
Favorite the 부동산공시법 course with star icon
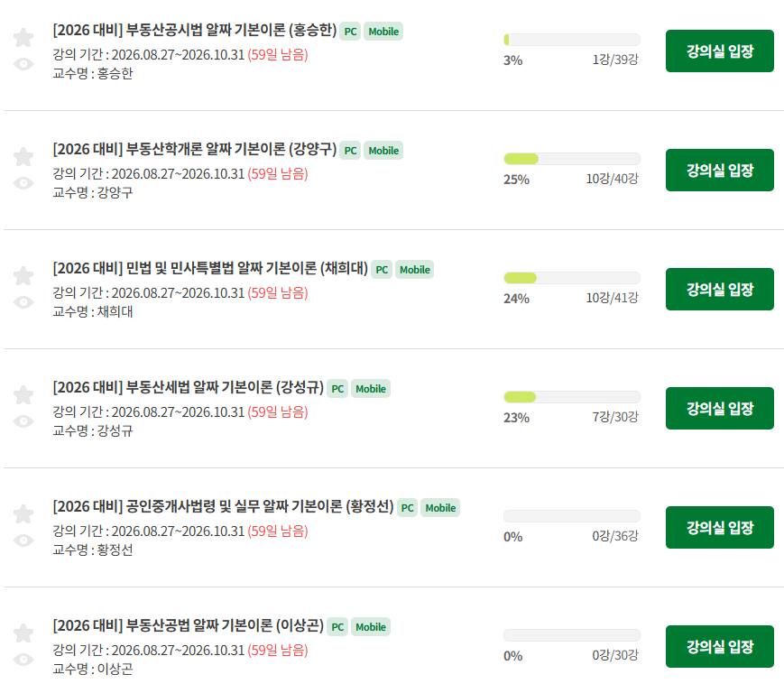click(23, 38)
